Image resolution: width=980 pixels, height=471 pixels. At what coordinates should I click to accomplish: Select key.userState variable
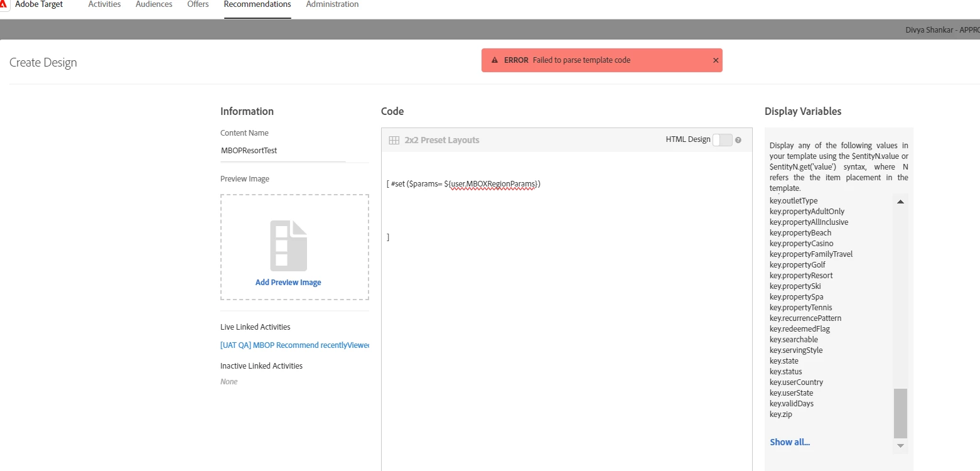pyautogui.click(x=791, y=393)
